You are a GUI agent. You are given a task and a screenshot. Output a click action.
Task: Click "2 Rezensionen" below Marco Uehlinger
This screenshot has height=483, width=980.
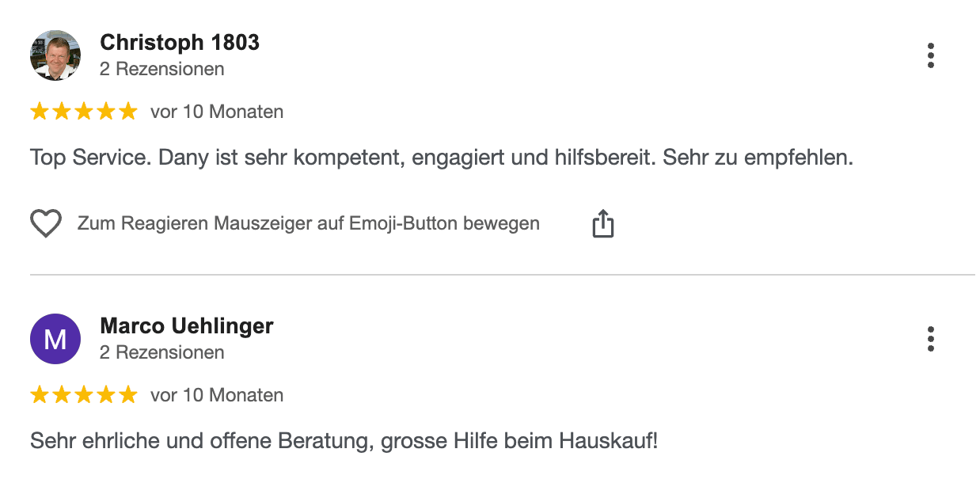coord(162,352)
